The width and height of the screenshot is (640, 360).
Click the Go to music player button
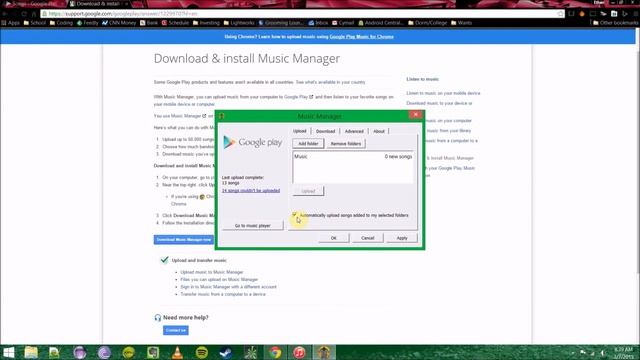point(253,225)
